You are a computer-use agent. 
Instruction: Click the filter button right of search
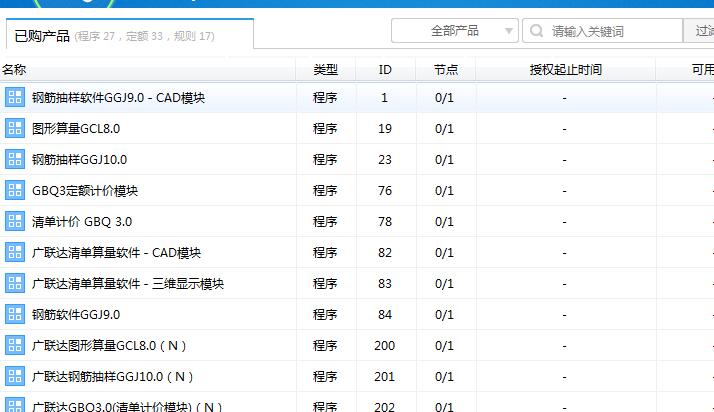click(x=699, y=31)
